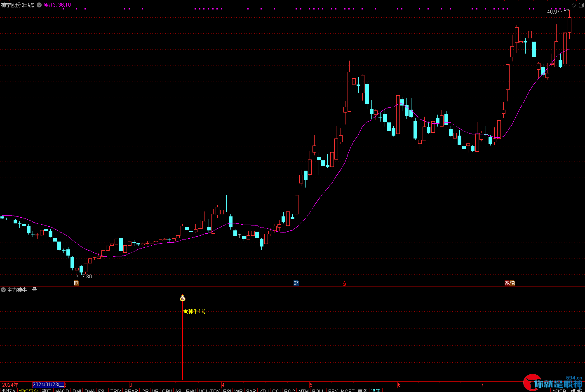Screen dimensions: 585x392
Task: Open the BOLL indicator tab
Action: (x=318, y=390)
